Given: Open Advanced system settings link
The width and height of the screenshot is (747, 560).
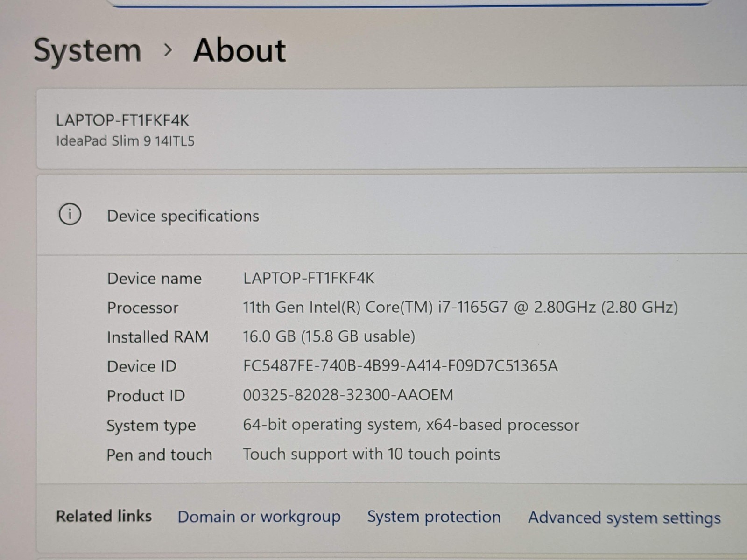Looking at the screenshot, I should (624, 518).
